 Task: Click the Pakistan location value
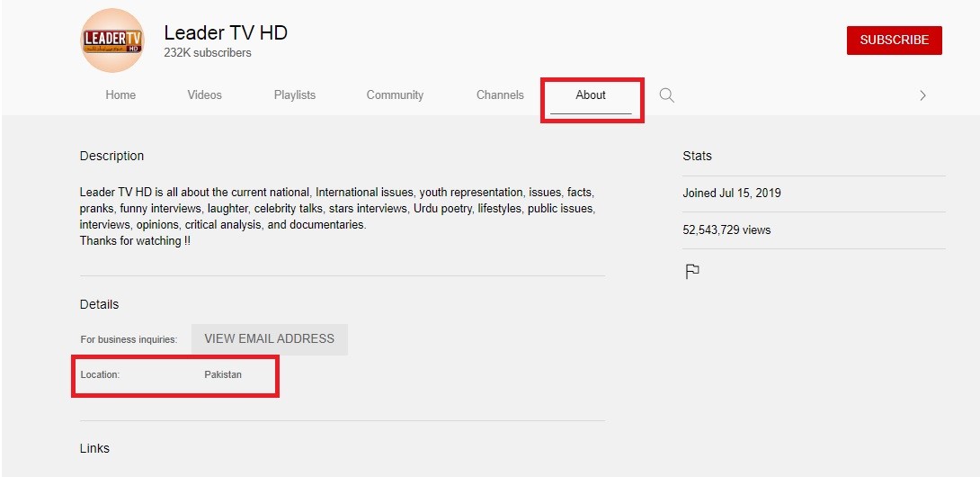[223, 375]
